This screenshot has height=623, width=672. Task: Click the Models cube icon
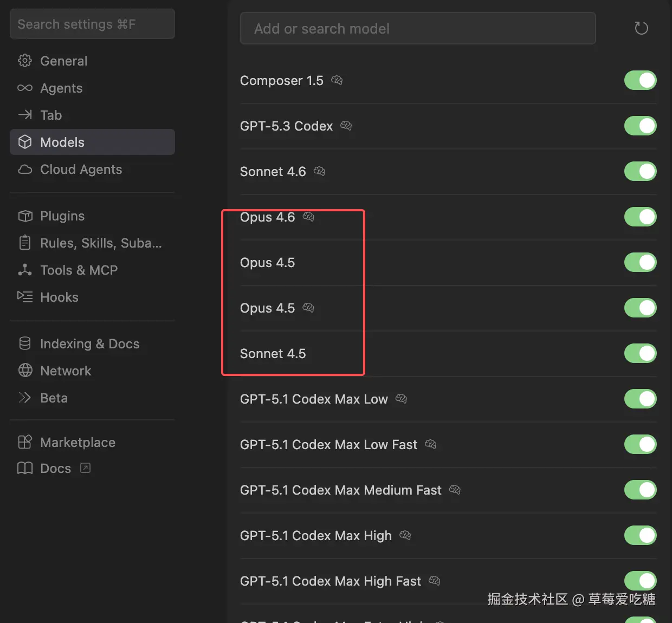coord(25,142)
